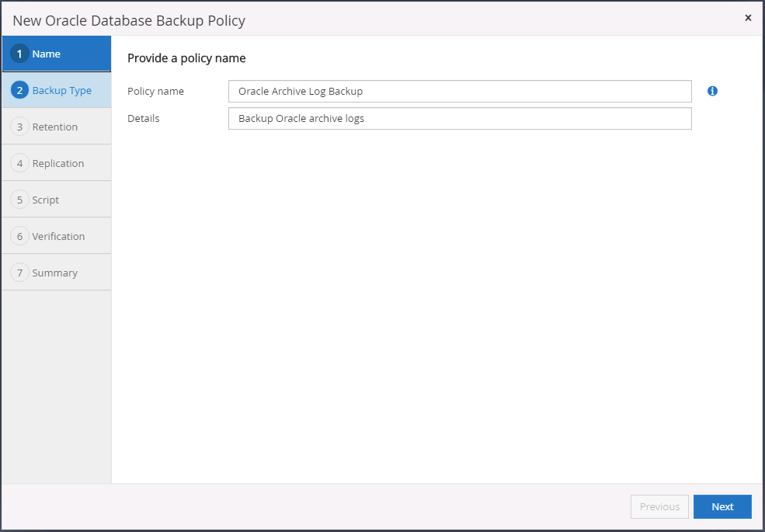Open the Verification step
765x532 pixels.
click(x=59, y=236)
